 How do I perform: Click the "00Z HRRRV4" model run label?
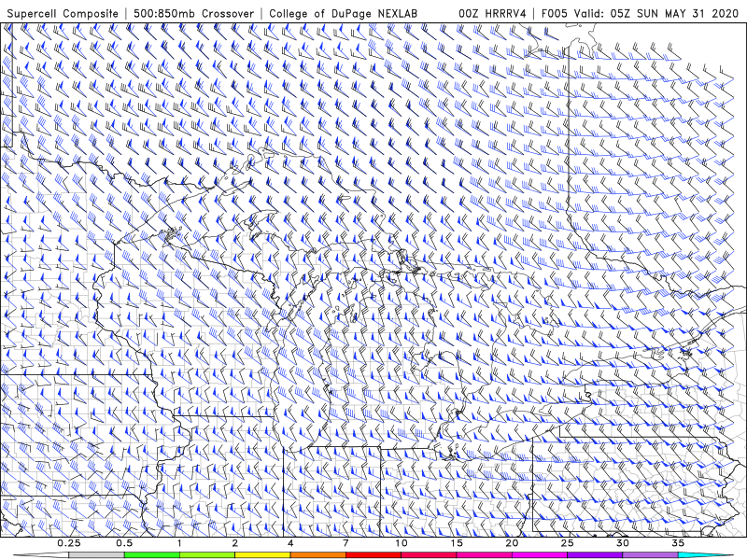(492, 14)
